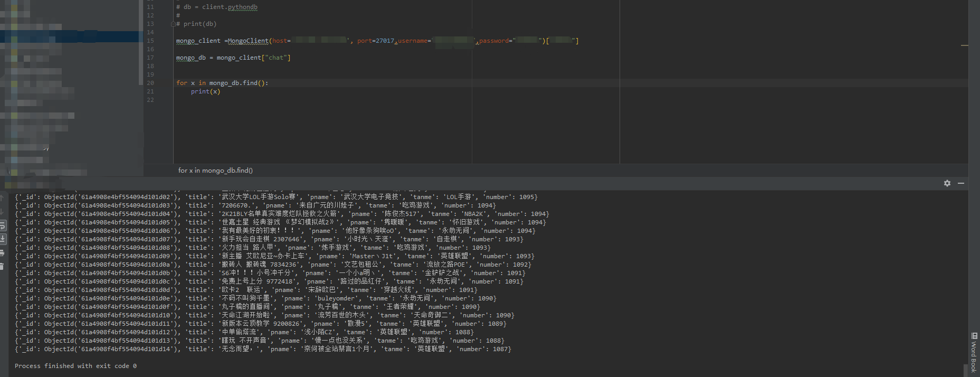Click output row with ObjectId ending d101d0e
Viewport: 980px width, 377px height.
tap(255, 298)
